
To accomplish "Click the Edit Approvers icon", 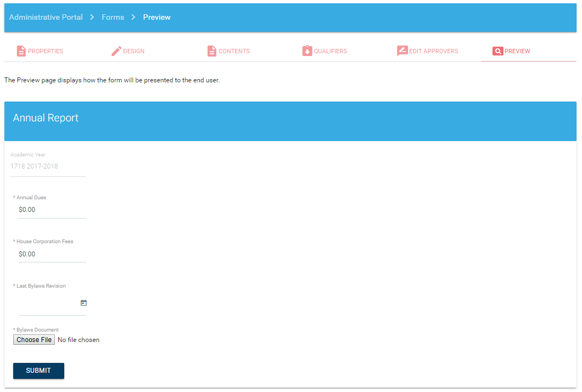I will click(x=402, y=51).
